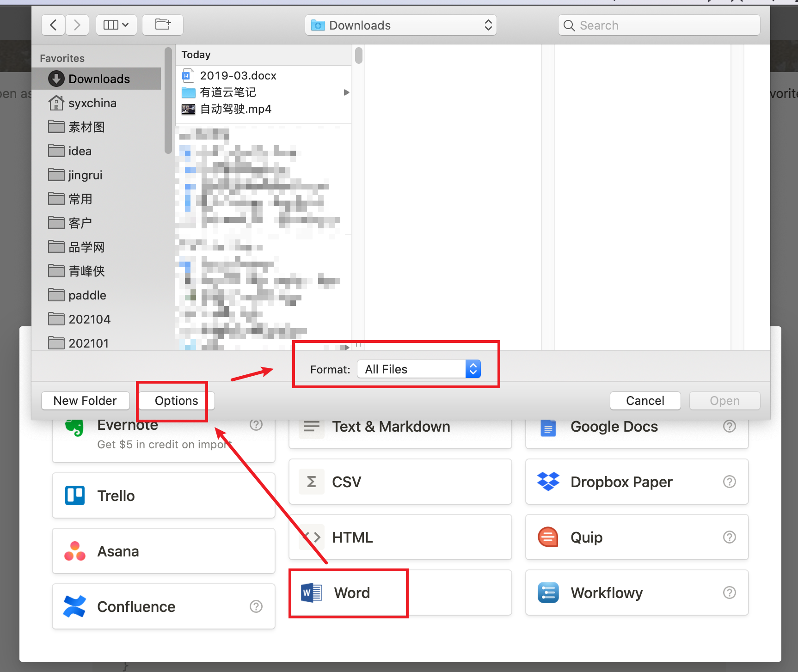This screenshot has width=798, height=672.
Task: Choose the Quip import option
Action: click(x=637, y=537)
